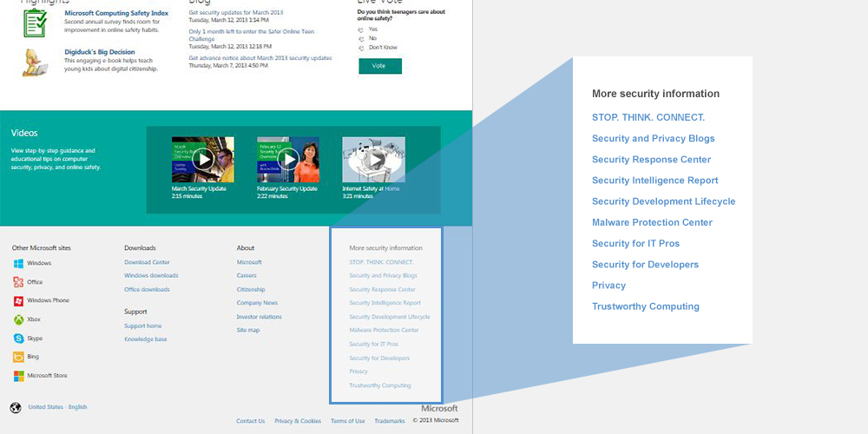Image resolution: width=868 pixels, height=434 pixels.
Task: Open the Microsoft Store text link
Action: click(47, 376)
